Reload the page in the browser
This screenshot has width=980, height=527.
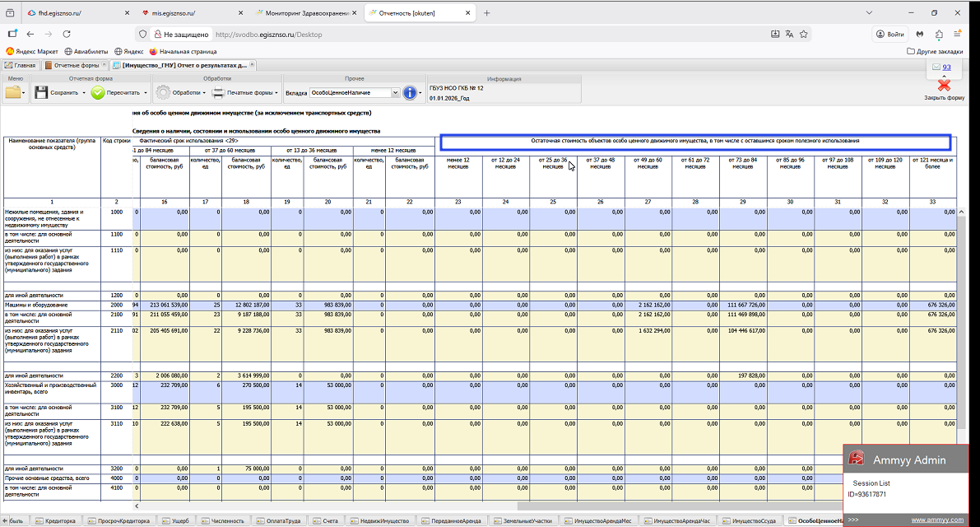point(67,35)
